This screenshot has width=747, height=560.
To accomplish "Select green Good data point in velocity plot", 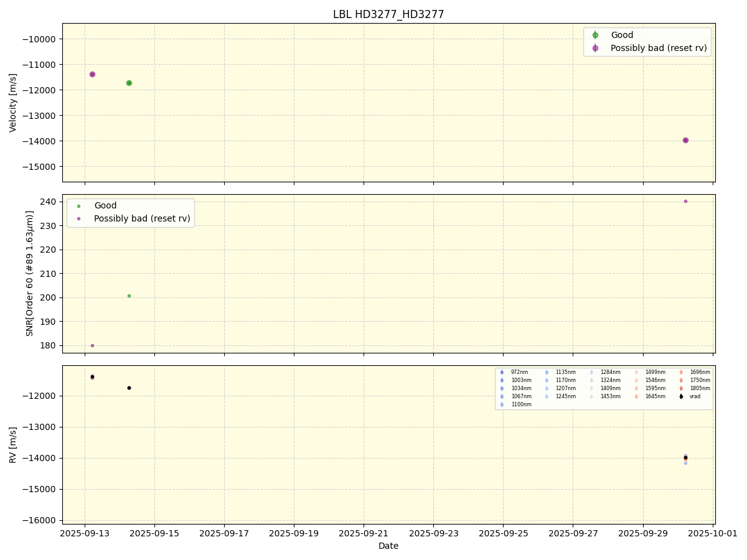I will (x=129, y=83).
